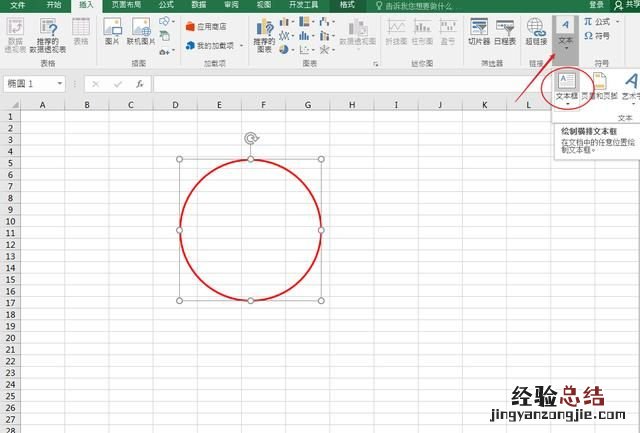Expand the screenshot dropdown arrow
Screen dimensions: 640x433
173,51
